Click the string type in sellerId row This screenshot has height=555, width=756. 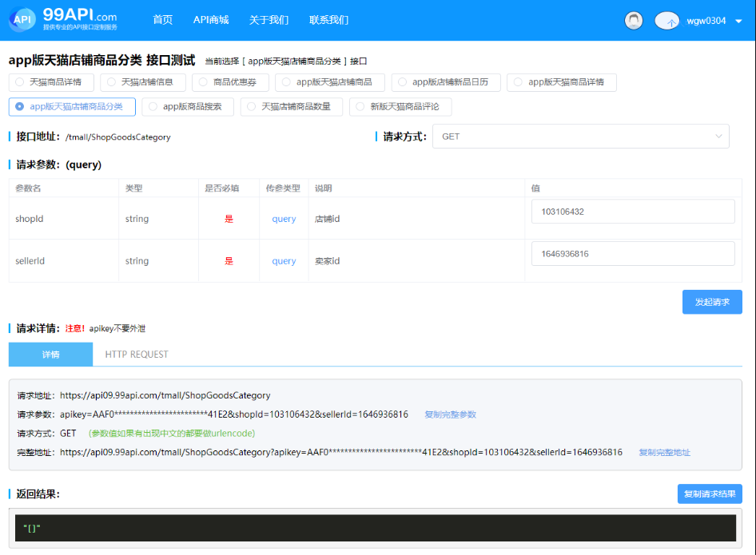click(x=137, y=261)
